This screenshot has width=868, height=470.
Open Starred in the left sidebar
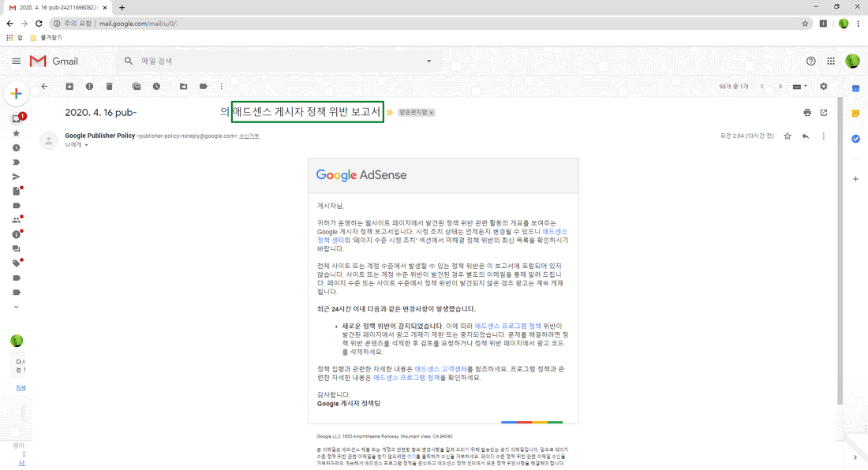coord(16,133)
